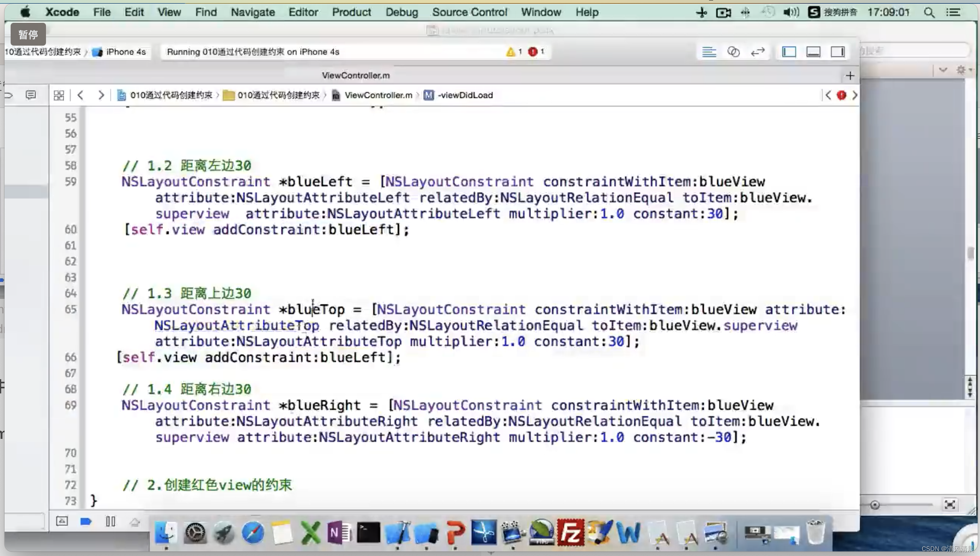Go back in editor history
980x556 pixels.
80,95
